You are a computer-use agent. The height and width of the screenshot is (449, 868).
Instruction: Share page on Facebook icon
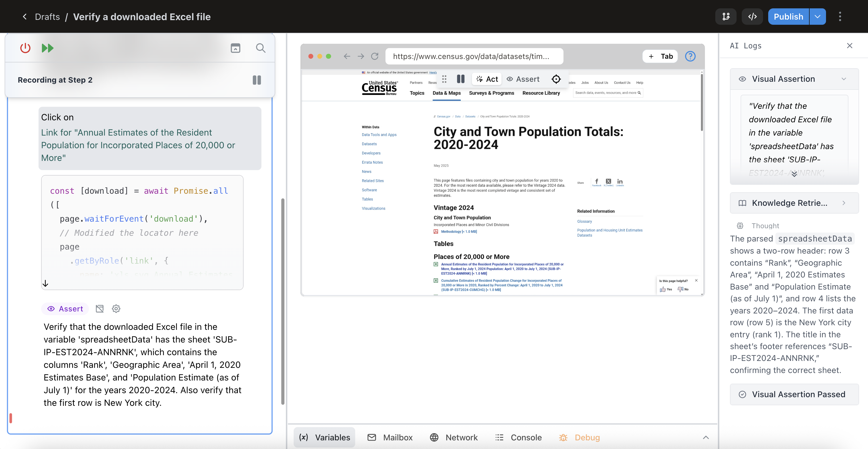click(x=596, y=182)
